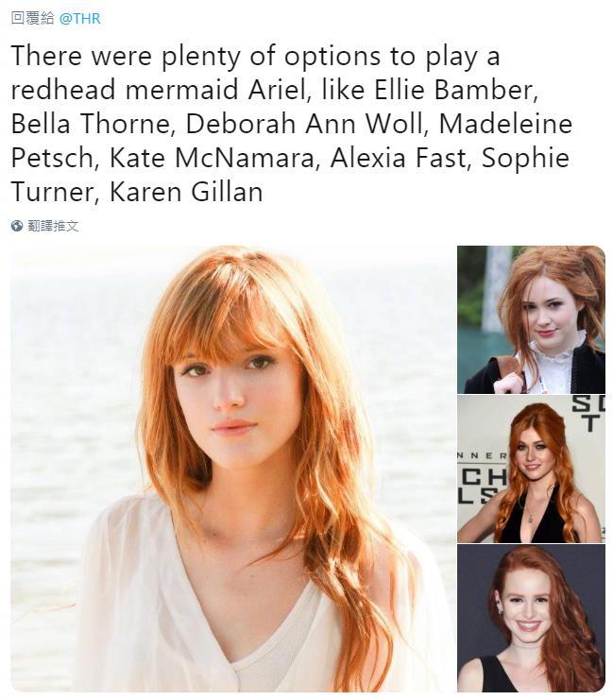Viewport: 613px width, 700px height.
Task: Open the large photo of woman by water
Action: 232,469
